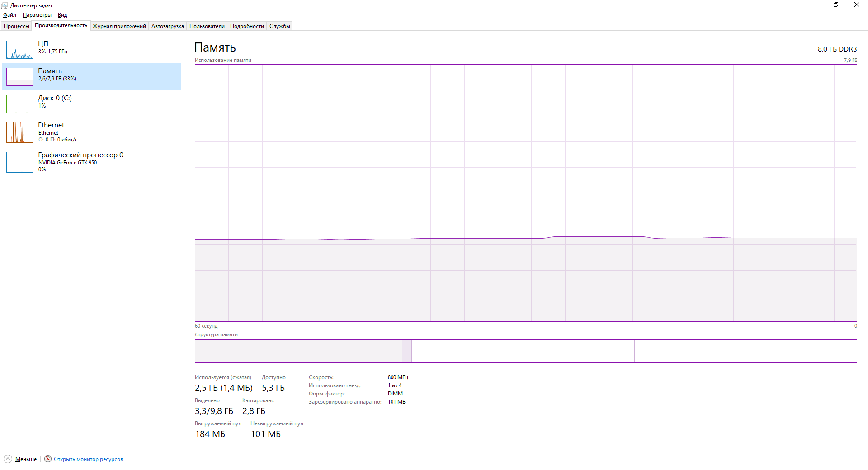Click the modified memory segment in composition bar
868x470 pixels.
click(407, 351)
